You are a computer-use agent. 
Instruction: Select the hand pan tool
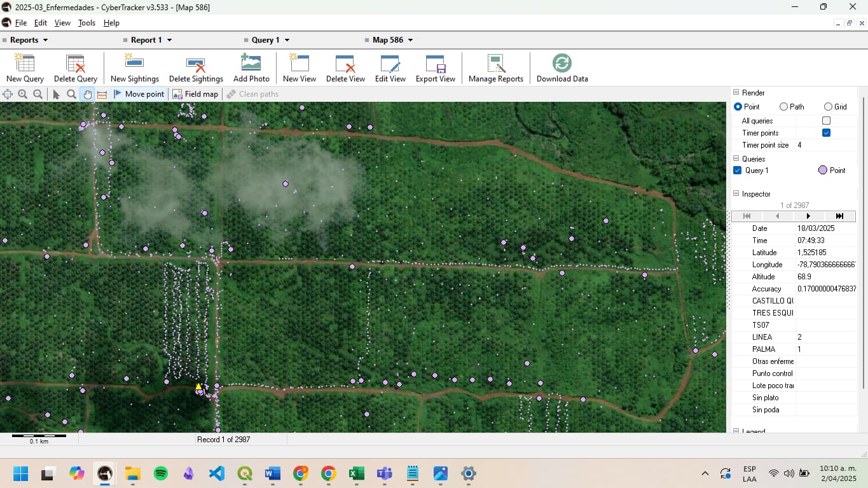coord(87,94)
